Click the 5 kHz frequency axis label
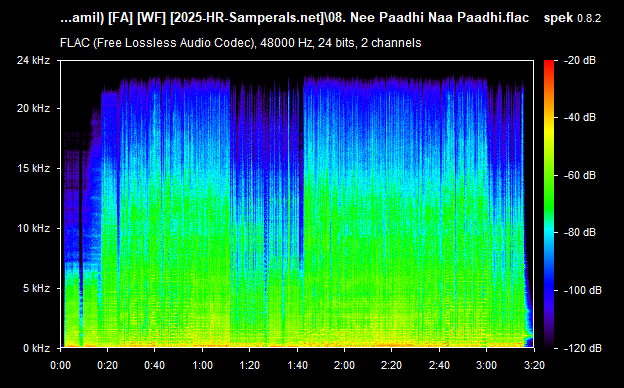This screenshot has height=388, width=624. [x=36, y=288]
